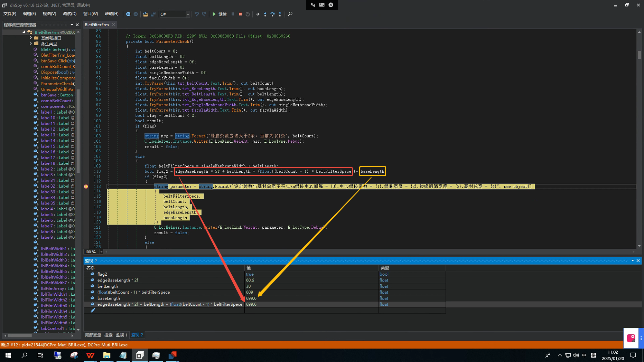Select the lblBeltWidth1 tree item
The image size is (644, 362).
[58, 249]
